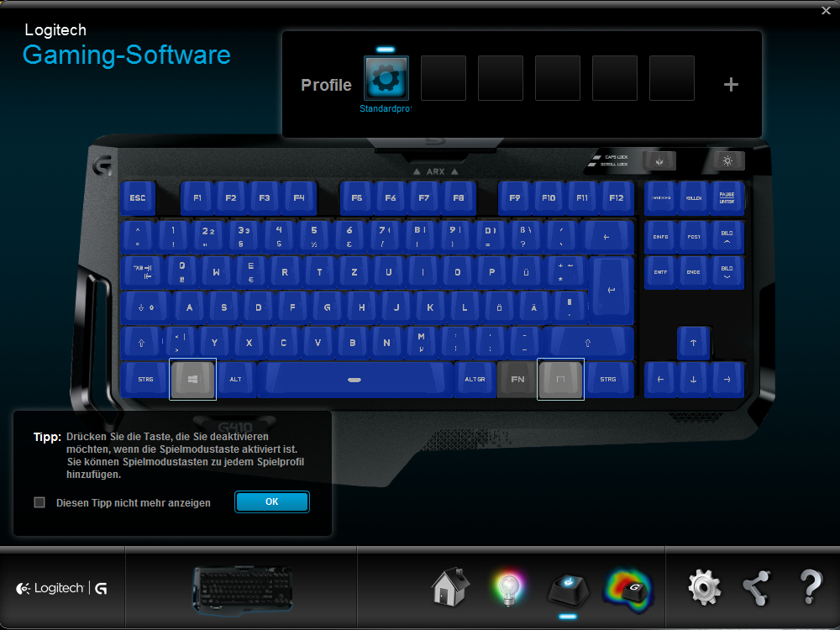840x630 pixels.
Task: Toggle the F8 key
Action: pyautogui.click(x=459, y=198)
